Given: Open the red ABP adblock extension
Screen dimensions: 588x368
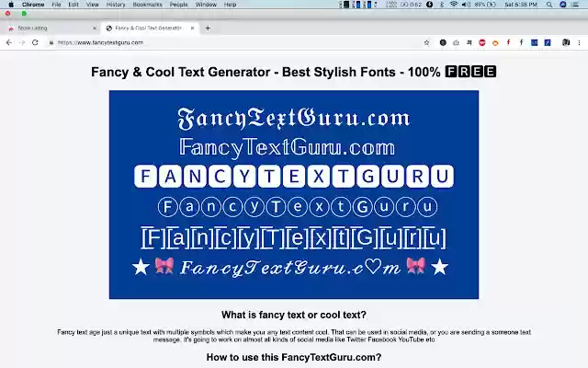Looking at the screenshot, I should coord(482,42).
